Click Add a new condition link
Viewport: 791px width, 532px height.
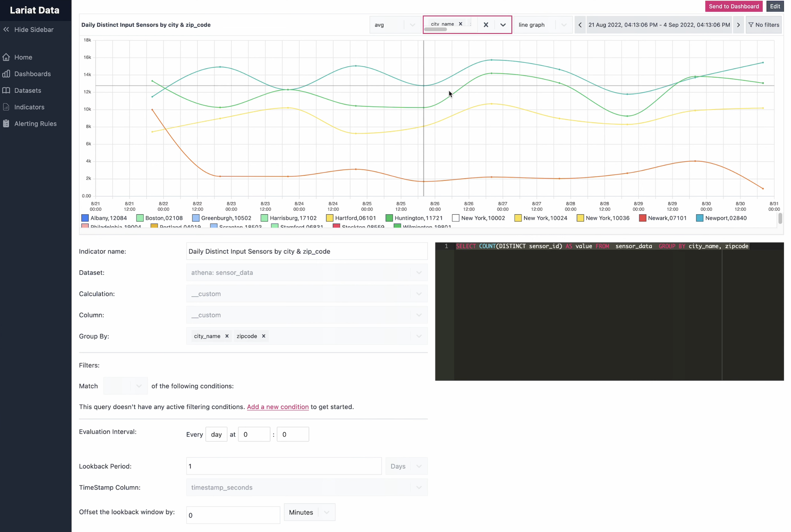(x=278, y=407)
